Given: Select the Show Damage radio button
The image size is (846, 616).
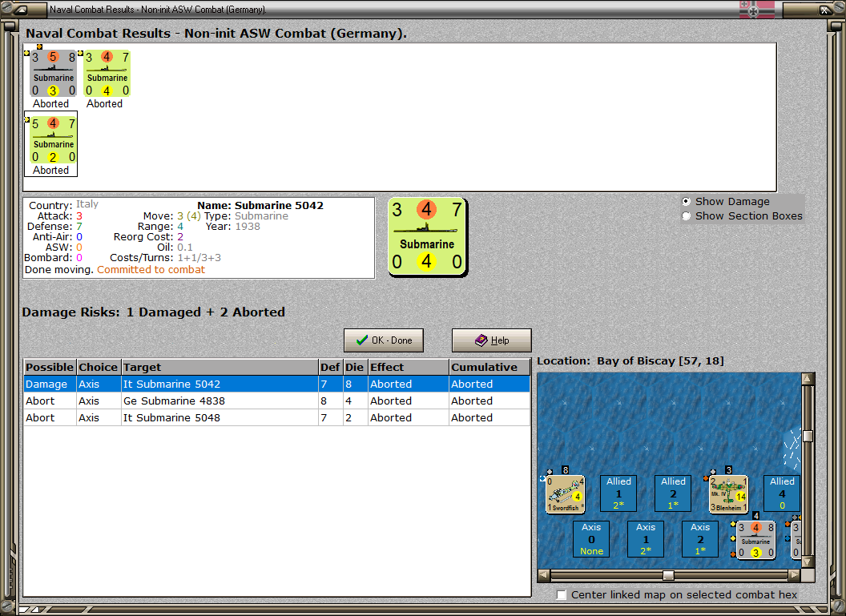Looking at the screenshot, I should (687, 201).
